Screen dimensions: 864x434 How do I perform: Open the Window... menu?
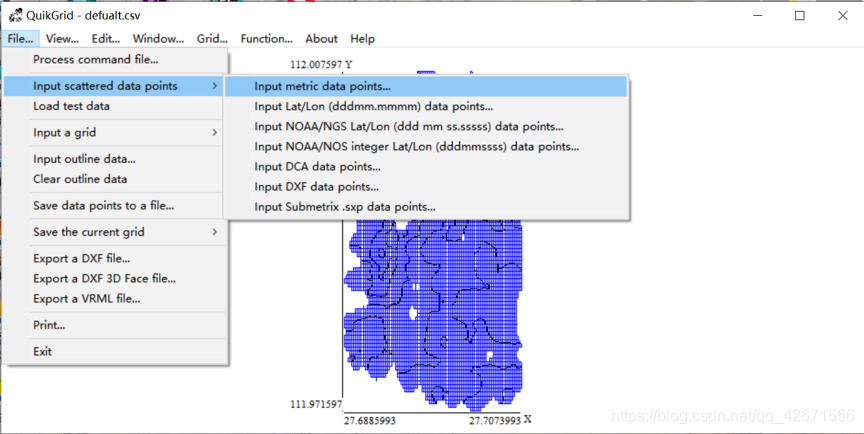(158, 39)
